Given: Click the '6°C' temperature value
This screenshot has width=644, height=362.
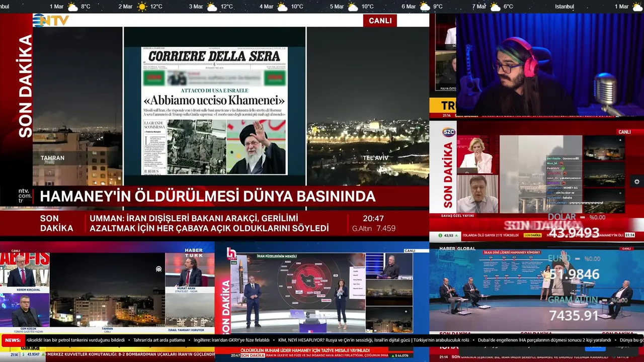Looking at the screenshot, I should click(508, 7).
